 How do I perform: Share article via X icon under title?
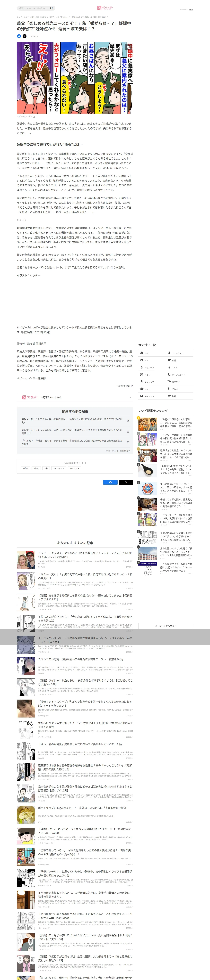pyautogui.click(x=25, y=36)
